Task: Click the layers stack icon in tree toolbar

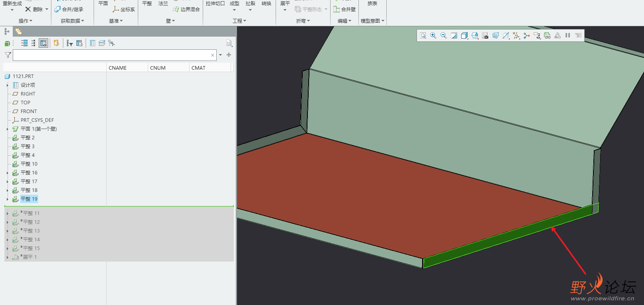Action: pyautogui.click(x=102, y=43)
